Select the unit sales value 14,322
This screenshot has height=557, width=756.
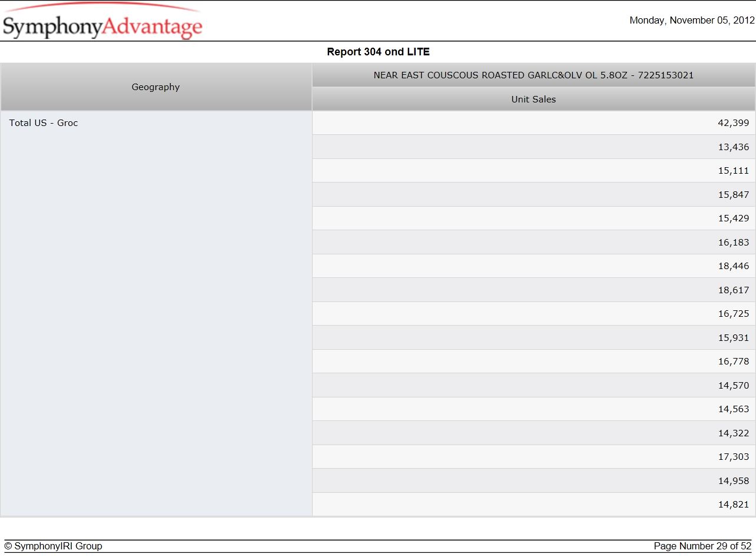pyautogui.click(x=733, y=433)
